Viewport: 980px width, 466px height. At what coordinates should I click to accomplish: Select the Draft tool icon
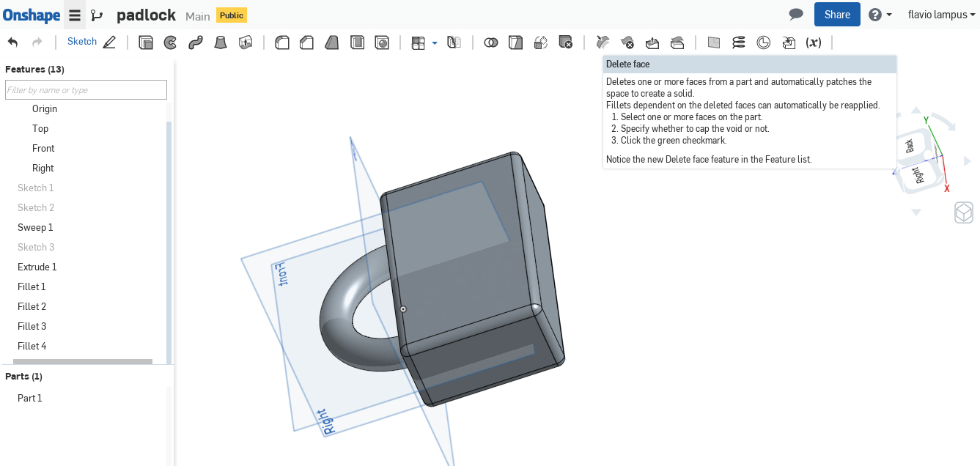[x=331, y=42]
